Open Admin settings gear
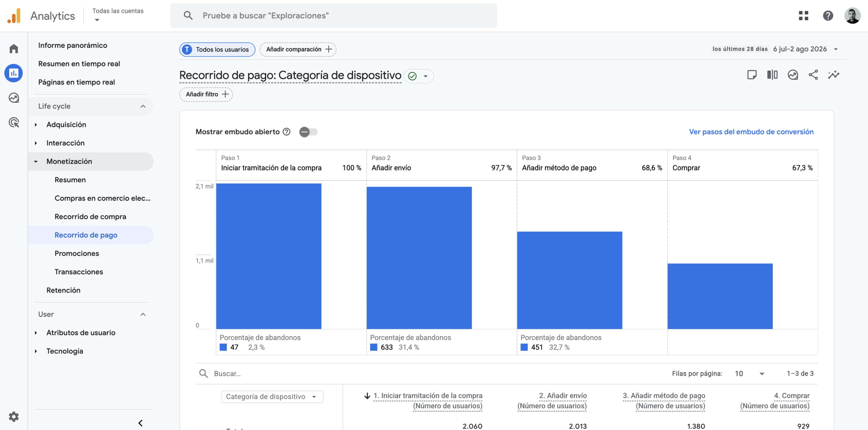The image size is (868, 430). [14, 416]
